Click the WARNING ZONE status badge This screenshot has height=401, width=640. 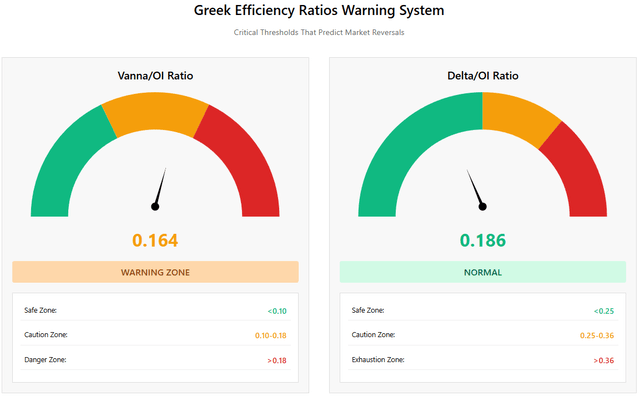pyautogui.click(x=155, y=272)
